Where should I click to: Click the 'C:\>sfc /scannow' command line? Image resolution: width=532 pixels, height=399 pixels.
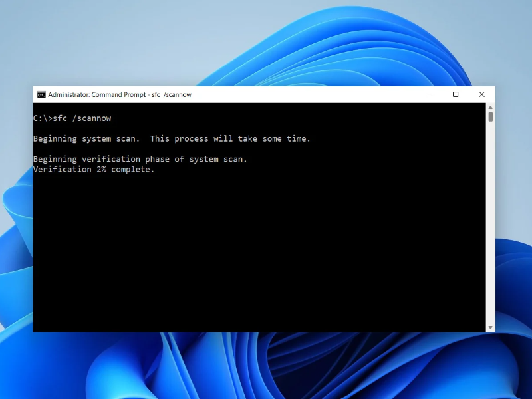[x=72, y=118]
